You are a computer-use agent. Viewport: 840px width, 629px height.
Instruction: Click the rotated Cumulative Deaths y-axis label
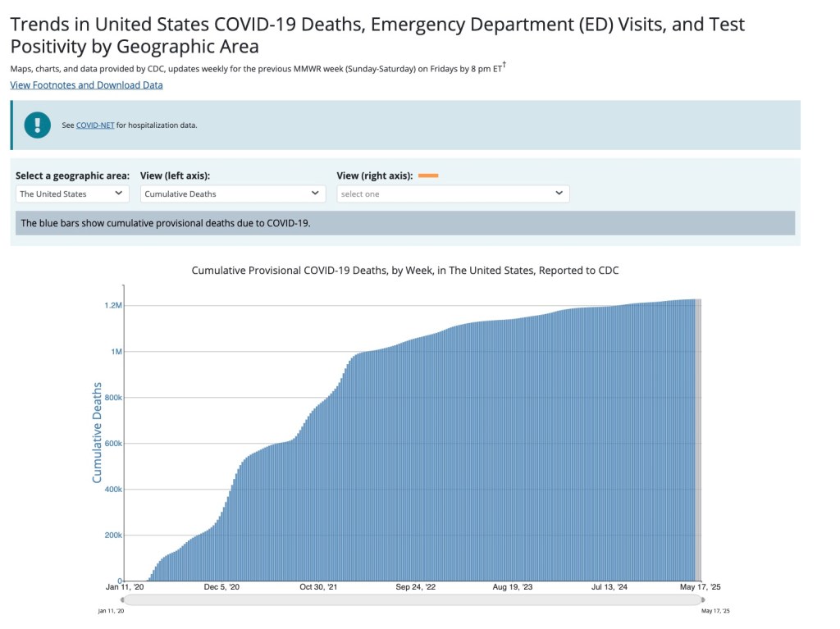point(97,432)
